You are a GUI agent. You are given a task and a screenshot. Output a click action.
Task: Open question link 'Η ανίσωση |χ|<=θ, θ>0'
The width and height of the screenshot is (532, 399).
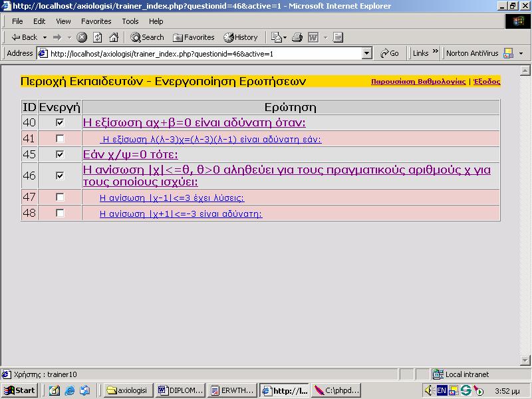(x=287, y=176)
